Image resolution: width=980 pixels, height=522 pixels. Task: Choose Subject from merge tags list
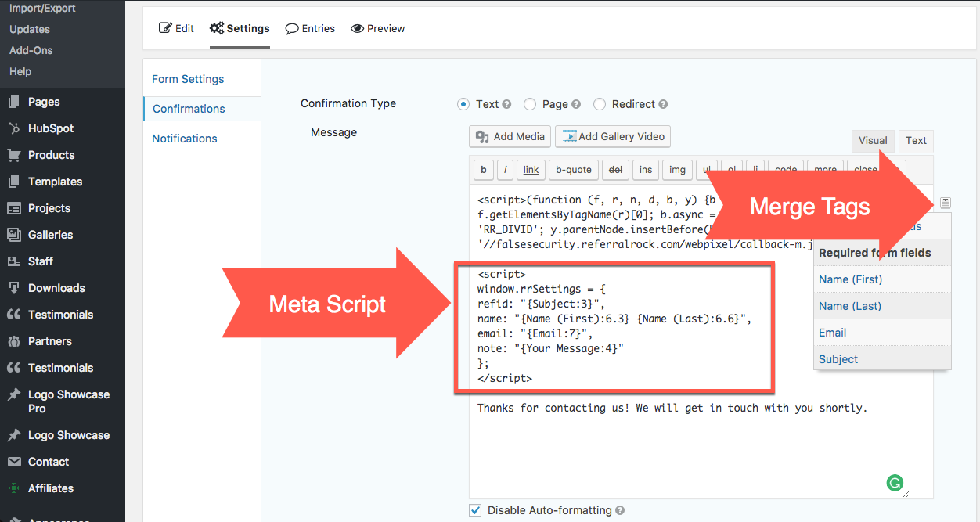pos(838,359)
